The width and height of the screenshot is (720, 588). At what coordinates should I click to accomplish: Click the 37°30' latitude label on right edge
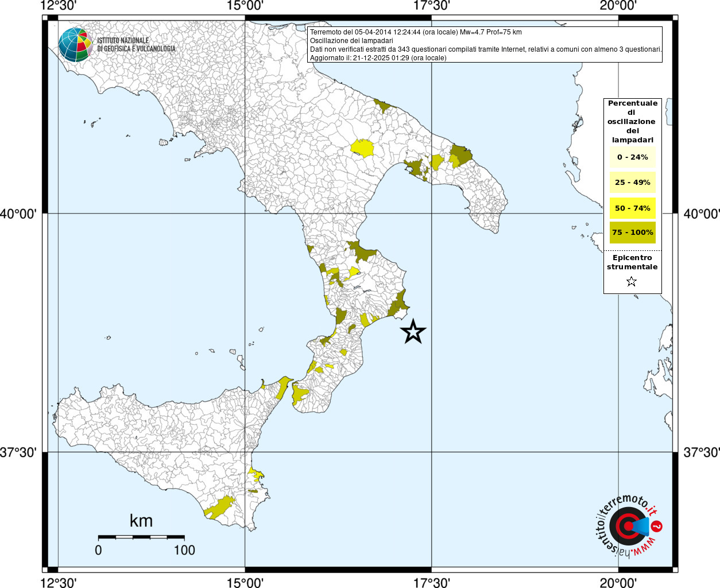[701, 452]
